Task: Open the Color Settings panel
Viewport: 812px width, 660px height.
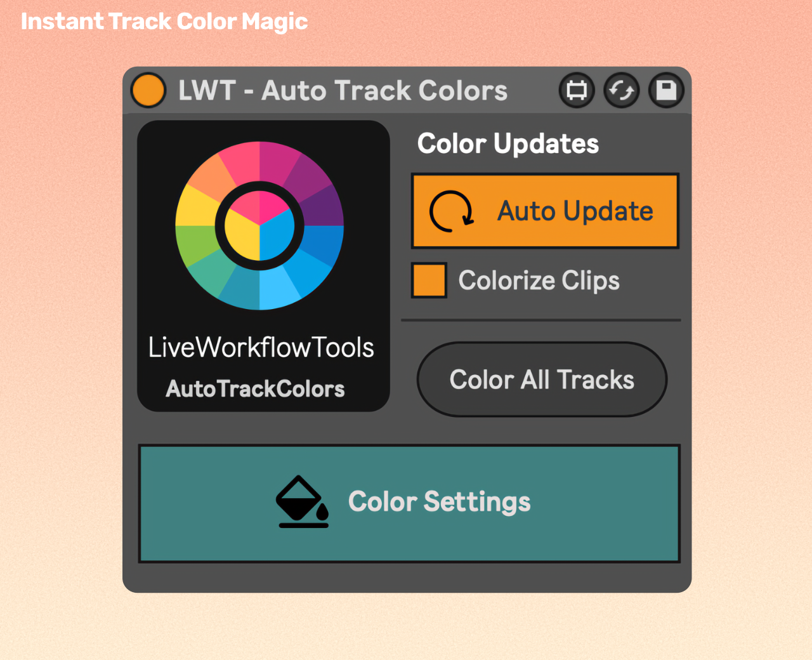Action: click(x=409, y=503)
